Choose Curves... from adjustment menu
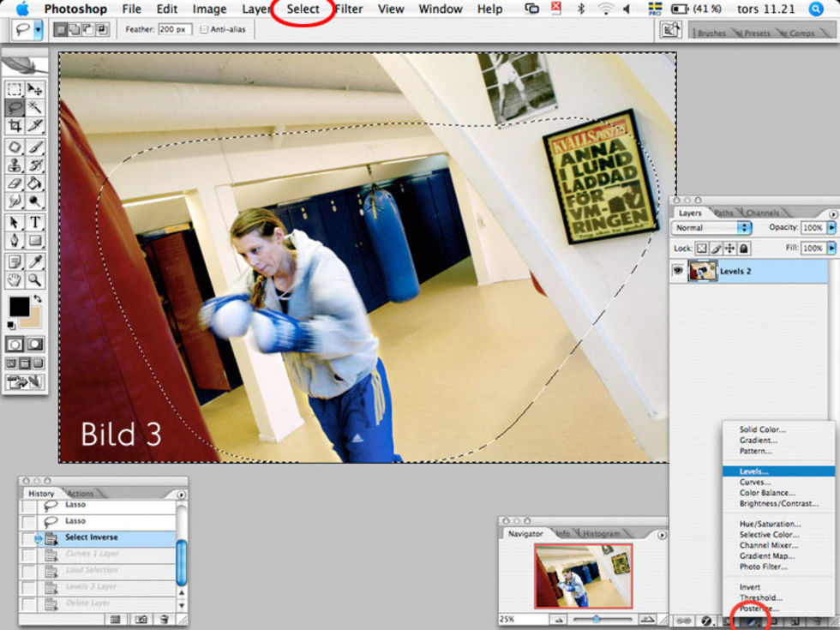The height and width of the screenshot is (630, 840). coord(778,482)
